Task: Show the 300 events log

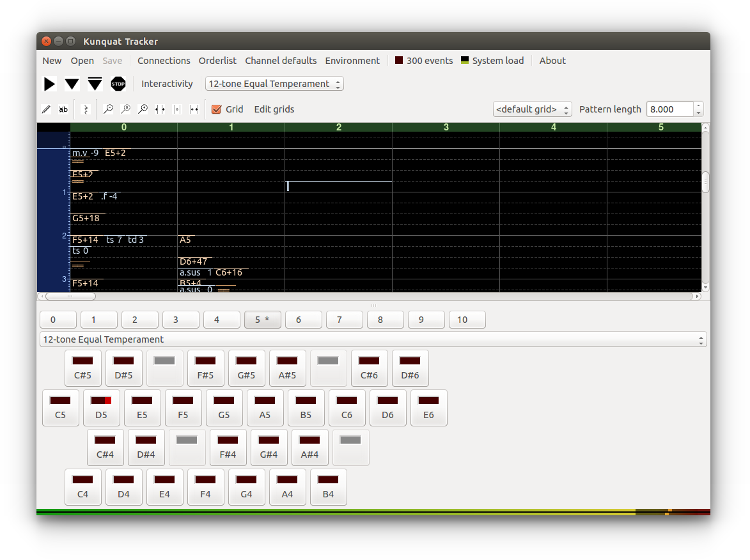Action: tap(424, 61)
